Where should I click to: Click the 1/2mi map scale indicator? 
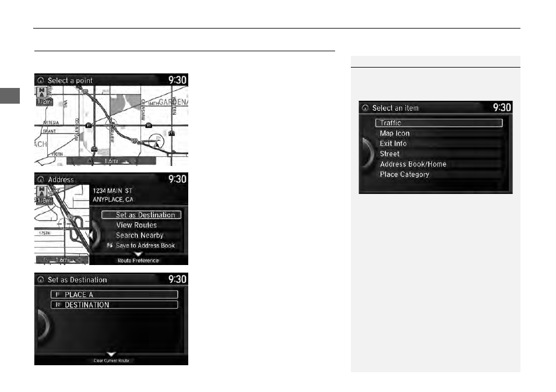[x=44, y=102]
